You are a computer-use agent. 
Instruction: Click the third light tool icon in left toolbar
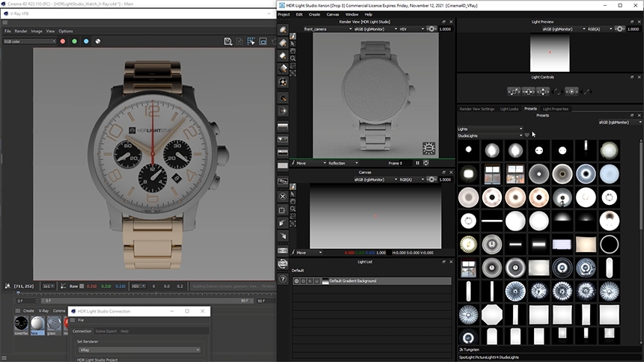pos(282,55)
